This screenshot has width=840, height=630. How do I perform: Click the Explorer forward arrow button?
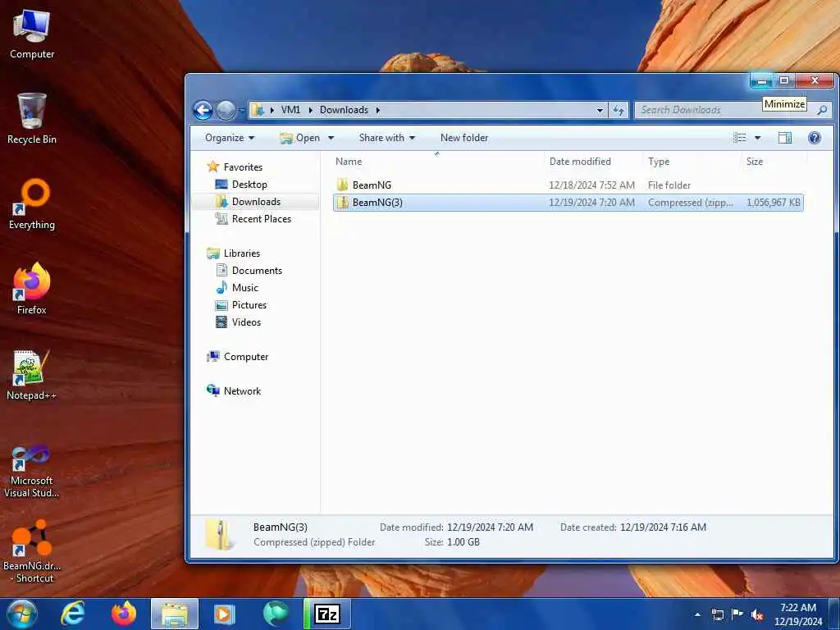(x=226, y=111)
